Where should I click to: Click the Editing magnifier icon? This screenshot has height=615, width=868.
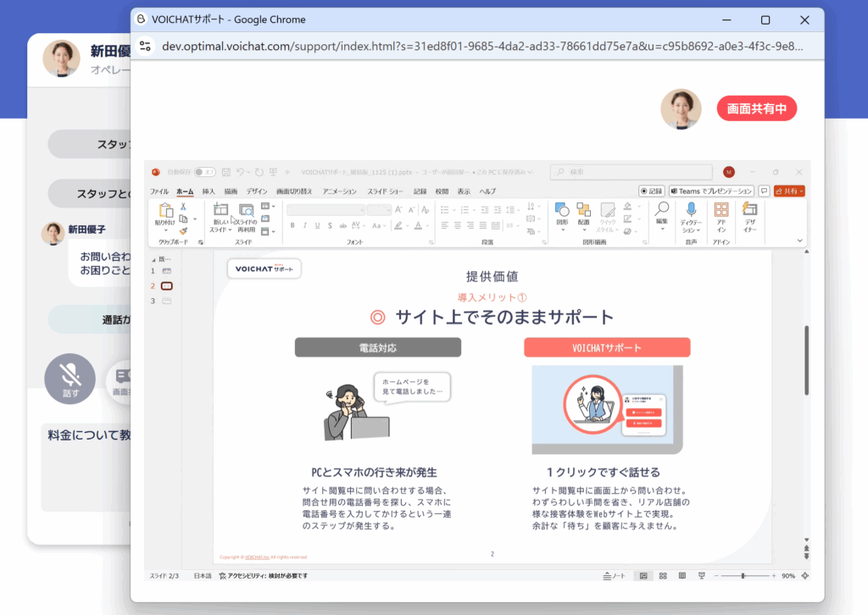click(662, 209)
